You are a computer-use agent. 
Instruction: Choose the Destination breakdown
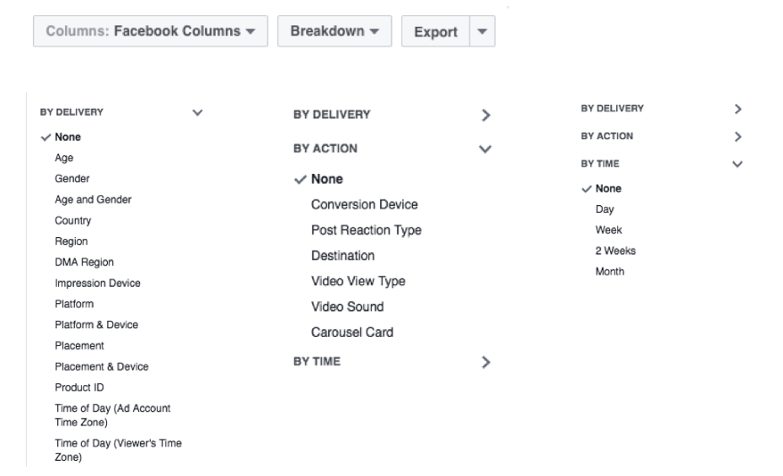point(343,256)
